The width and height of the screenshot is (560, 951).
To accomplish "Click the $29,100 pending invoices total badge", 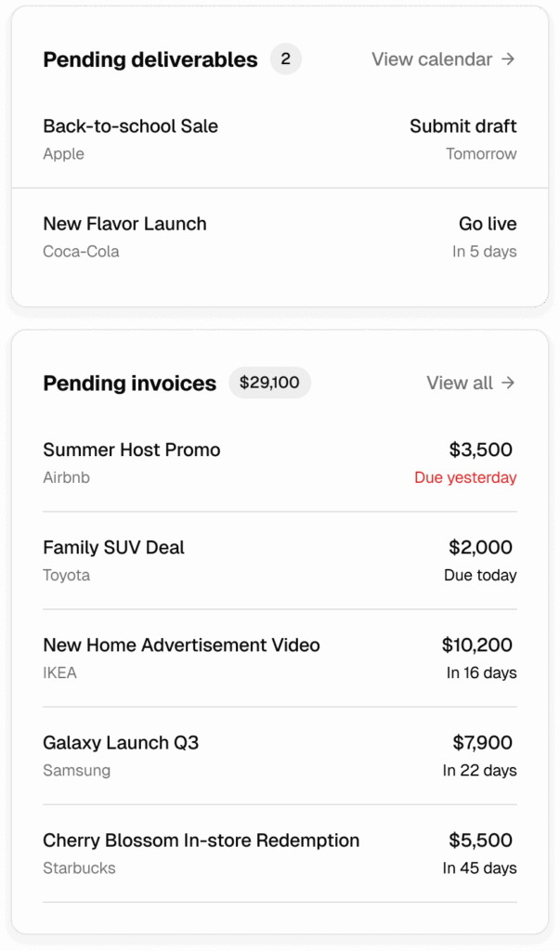I will click(x=269, y=383).
